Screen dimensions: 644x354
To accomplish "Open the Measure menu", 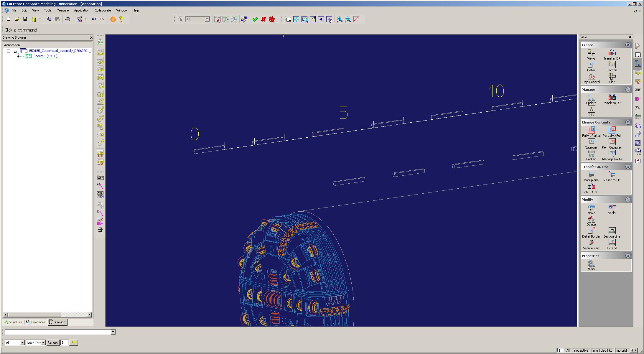I will (62, 10).
